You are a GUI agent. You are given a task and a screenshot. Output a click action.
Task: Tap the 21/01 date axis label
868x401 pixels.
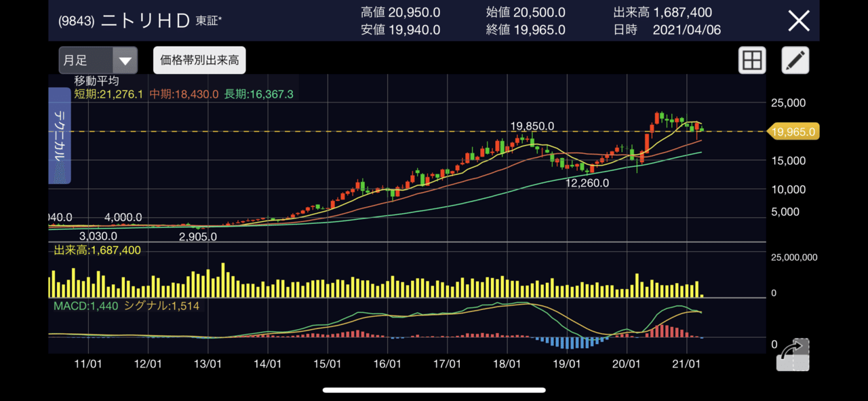[x=687, y=364]
